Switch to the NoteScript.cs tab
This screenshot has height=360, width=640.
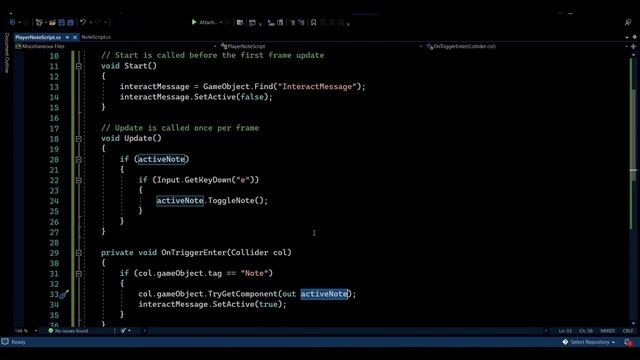pyautogui.click(x=96, y=37)
